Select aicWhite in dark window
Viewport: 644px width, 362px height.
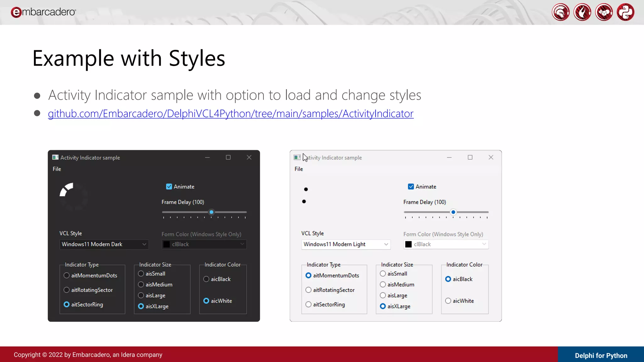coord(218,301)
